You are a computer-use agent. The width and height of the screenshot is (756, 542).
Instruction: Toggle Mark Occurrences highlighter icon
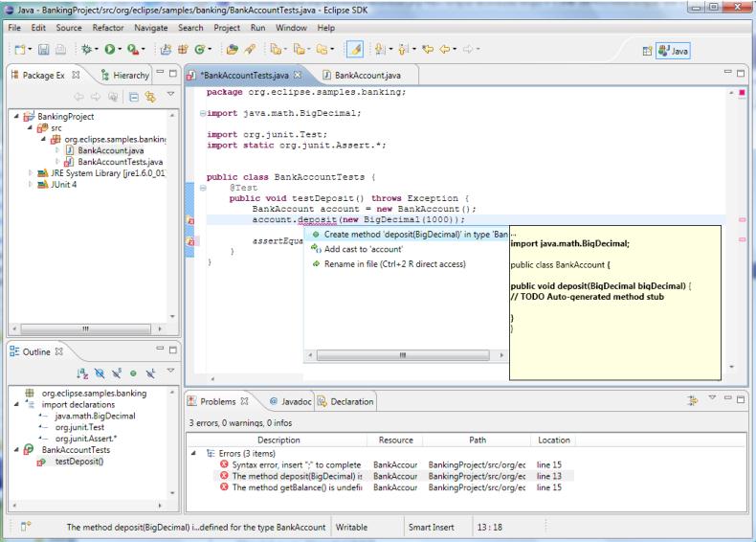[x=355, y=49]
